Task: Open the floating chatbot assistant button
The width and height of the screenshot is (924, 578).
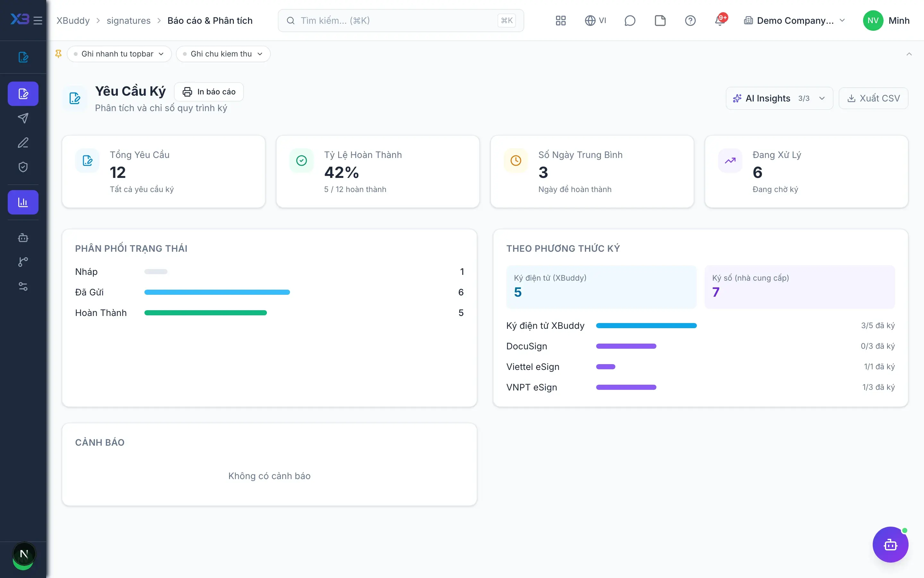Action: click(x=890, y=544)
